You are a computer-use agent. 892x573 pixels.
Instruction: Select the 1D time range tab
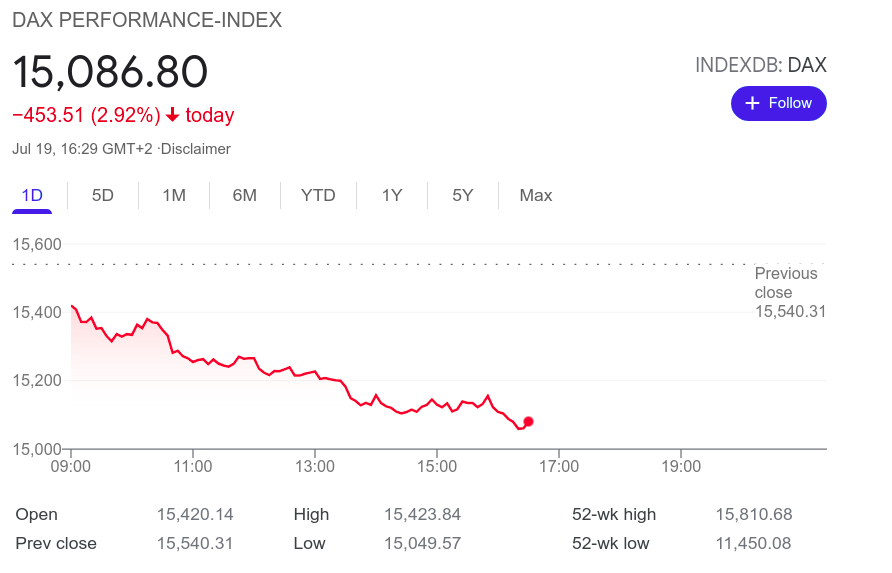click(32, 195)
